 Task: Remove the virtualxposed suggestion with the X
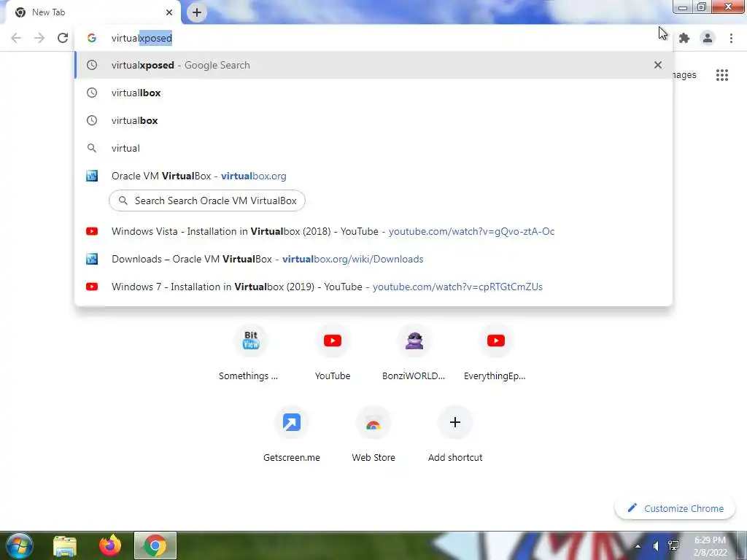pyautogui.click(x=658, y=65)
